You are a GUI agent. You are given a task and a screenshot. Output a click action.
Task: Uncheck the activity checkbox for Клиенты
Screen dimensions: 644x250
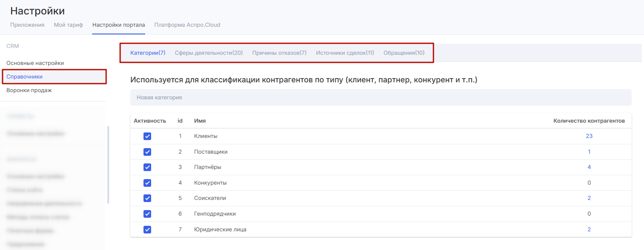[x=147, y=136]
